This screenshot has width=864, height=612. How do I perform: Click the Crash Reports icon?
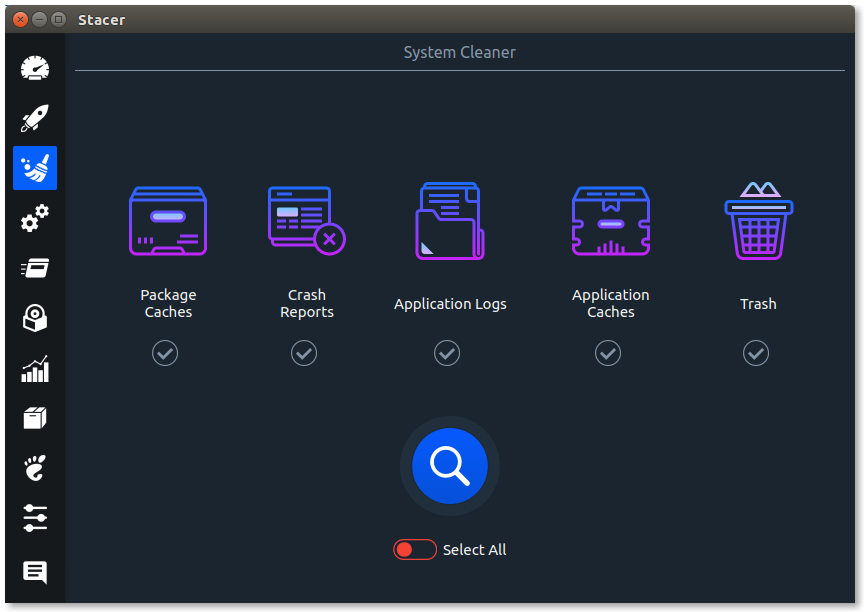306,221
